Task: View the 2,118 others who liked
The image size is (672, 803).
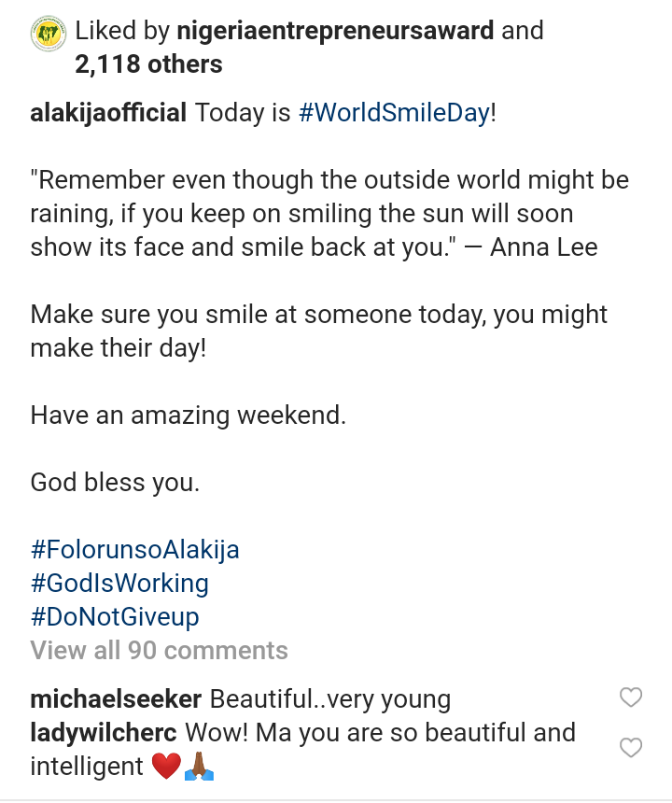Action: pos(148,64)
